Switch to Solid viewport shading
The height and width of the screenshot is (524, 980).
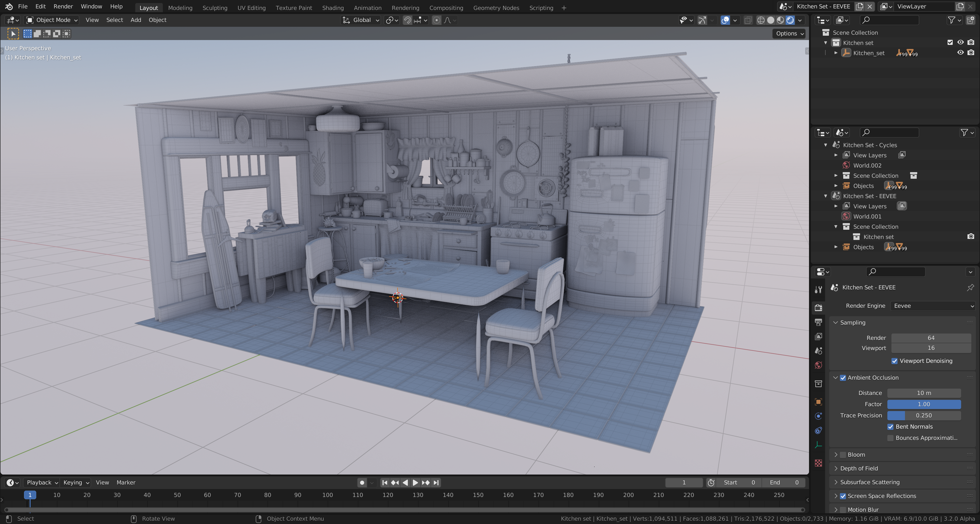771,20
